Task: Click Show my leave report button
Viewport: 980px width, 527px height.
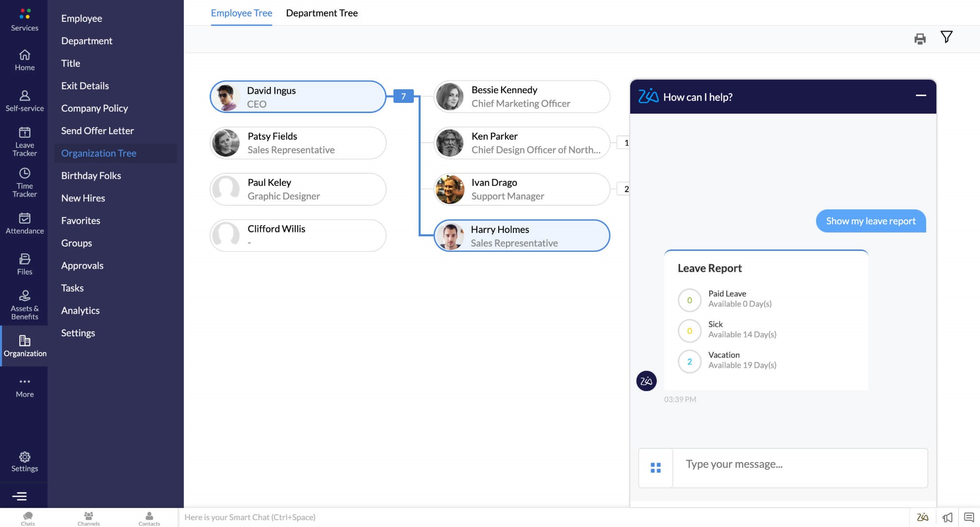Action: [870, 220]
